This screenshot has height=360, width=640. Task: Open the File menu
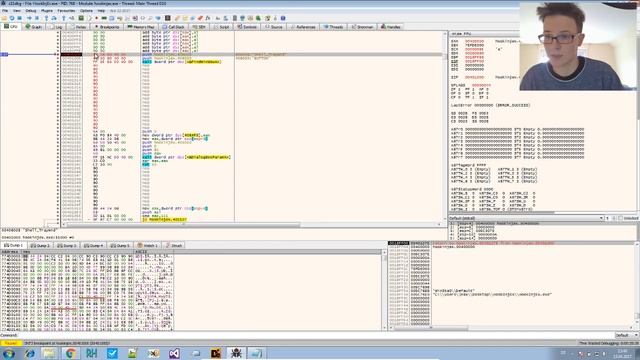5,11
